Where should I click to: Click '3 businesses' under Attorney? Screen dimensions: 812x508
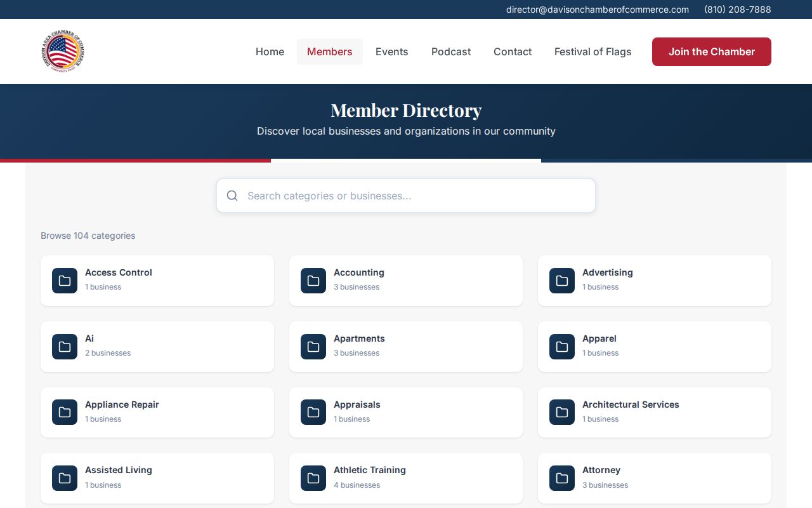[605, 485]
